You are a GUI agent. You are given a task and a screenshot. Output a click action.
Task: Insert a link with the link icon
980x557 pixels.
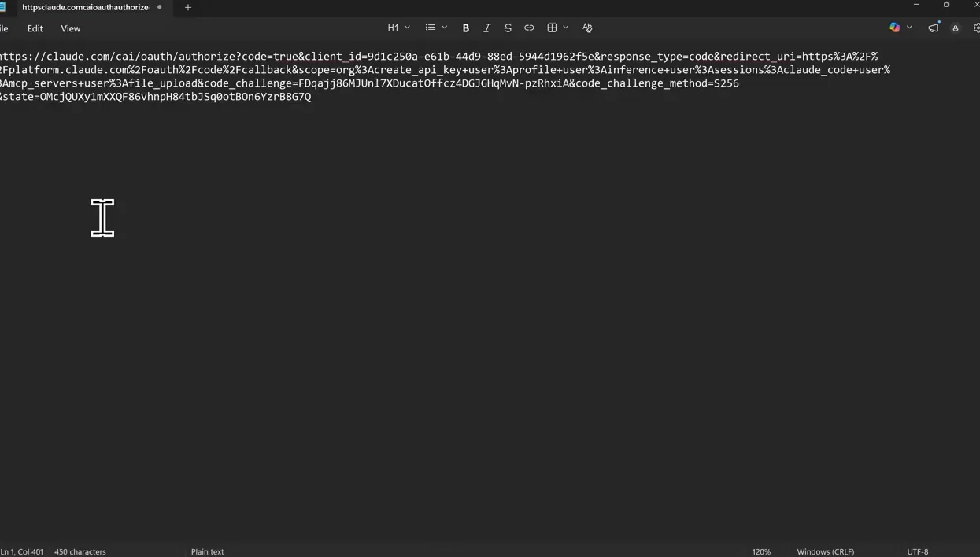529,28
